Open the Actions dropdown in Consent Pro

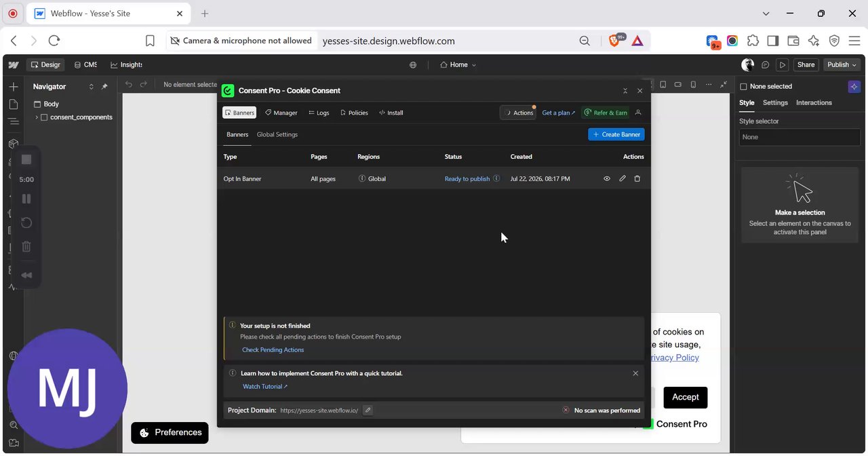point(519,113)
